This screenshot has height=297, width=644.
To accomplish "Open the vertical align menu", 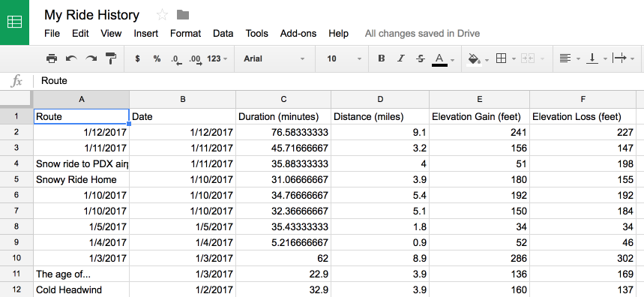I will pos(592,58).
